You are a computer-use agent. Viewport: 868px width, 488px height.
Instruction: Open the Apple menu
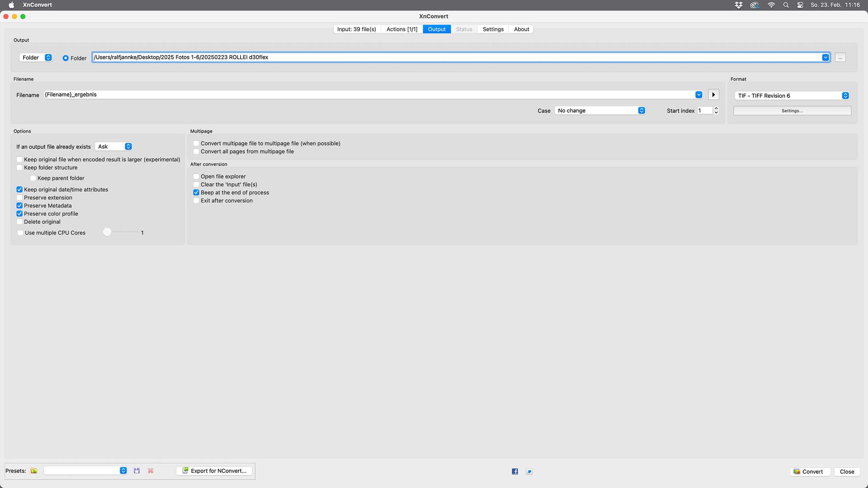coord(11,5)
